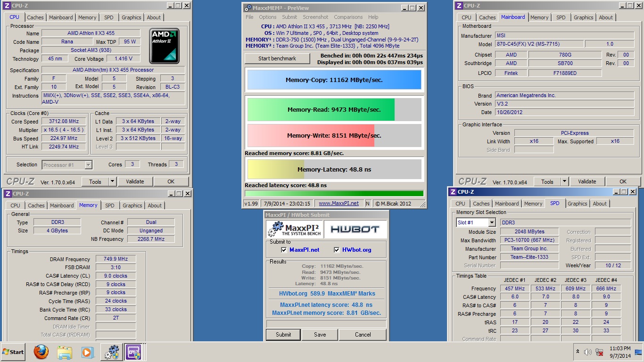Toggle the MaxxPI.net submit checkbox
Image resolution: width=644 pixels, height=362 pixels.
[x=284, y=250]
